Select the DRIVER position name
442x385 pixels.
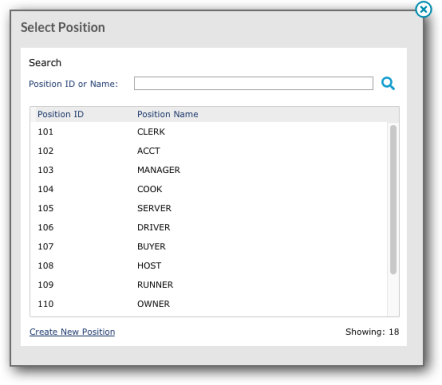(154, 227)
